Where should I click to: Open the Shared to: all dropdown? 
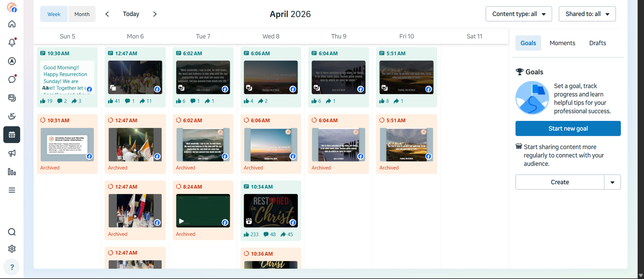pyautogui.click(x=587, y=14)
